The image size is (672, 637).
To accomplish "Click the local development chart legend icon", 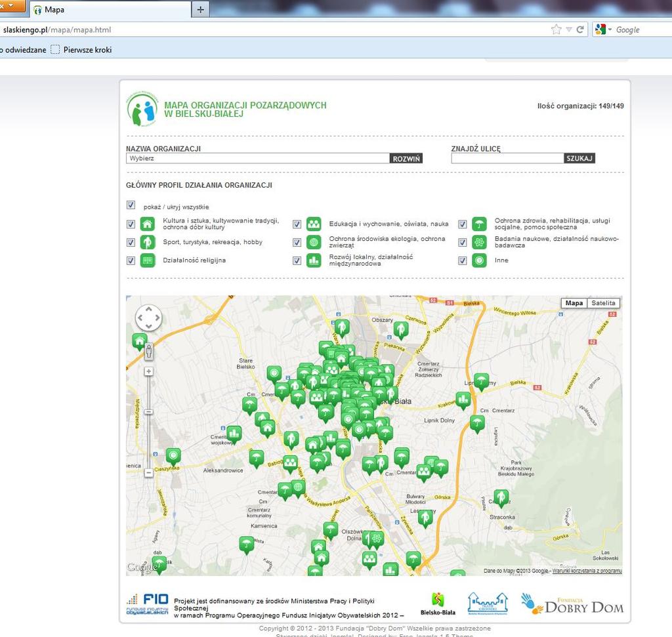I will point(314,260).
